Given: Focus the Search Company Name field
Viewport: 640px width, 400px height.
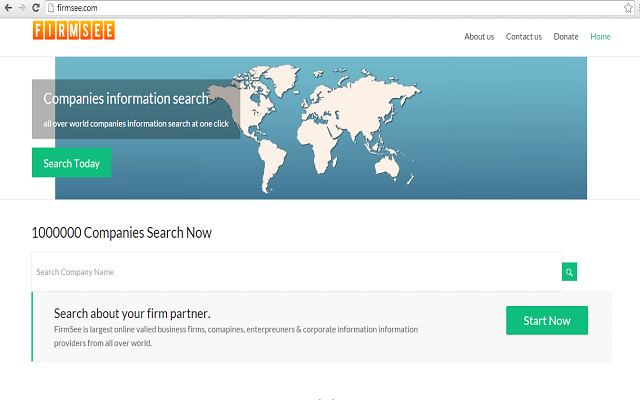Looking at the screenshot, I should point(296,272).
